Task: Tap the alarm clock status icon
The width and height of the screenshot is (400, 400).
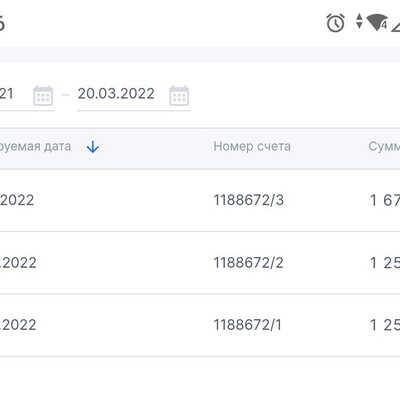Action: (335, 23)
